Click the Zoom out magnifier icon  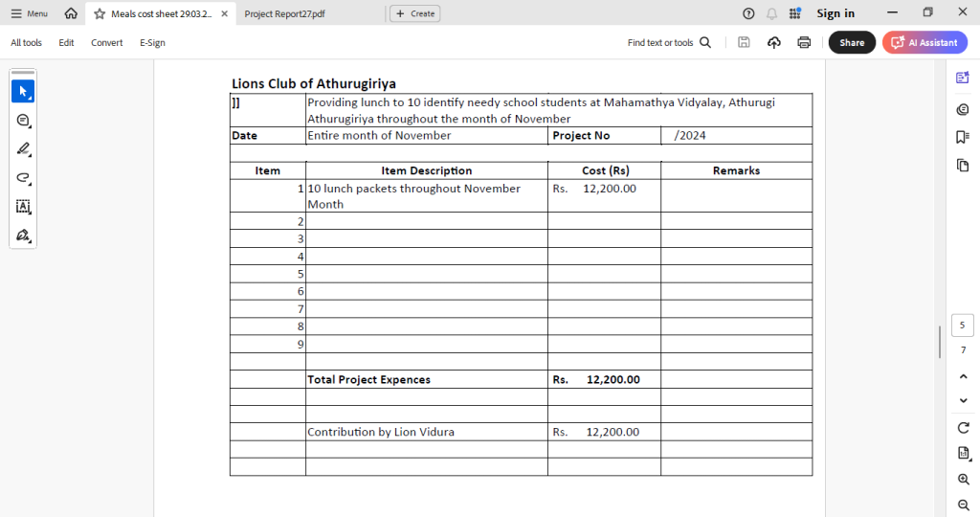point(963,505)
